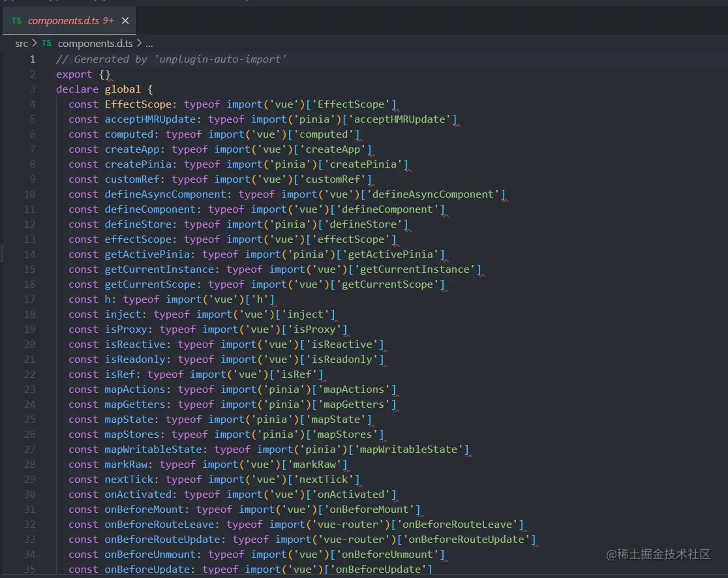
Task: Click 'createPinia' identifier on line 8
Action: click(x=138, y=164)
